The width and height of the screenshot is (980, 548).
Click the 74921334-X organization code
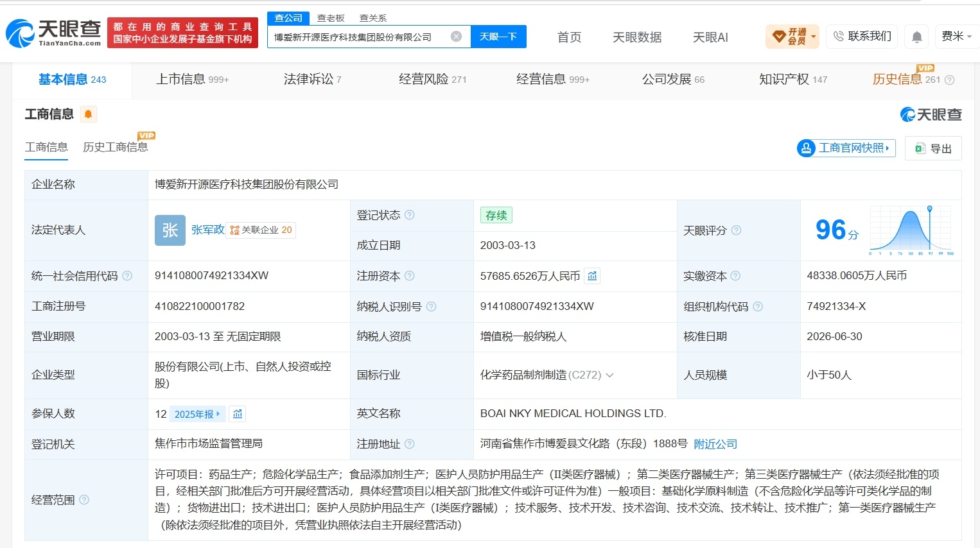836,307
